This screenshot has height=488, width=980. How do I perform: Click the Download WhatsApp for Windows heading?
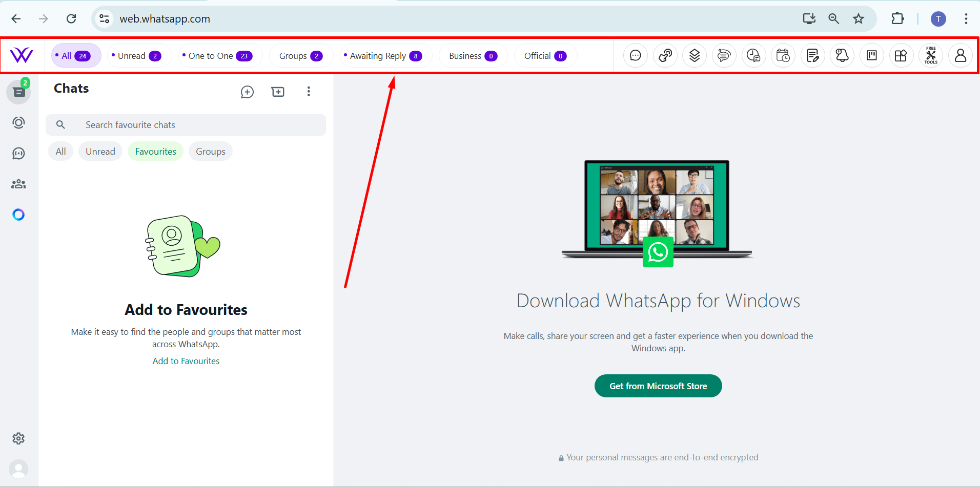click(658, 301)
